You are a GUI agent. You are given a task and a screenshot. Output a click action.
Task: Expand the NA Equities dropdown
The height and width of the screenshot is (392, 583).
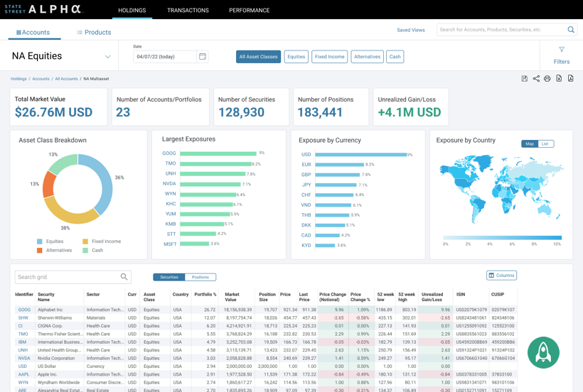pos(107,57)
